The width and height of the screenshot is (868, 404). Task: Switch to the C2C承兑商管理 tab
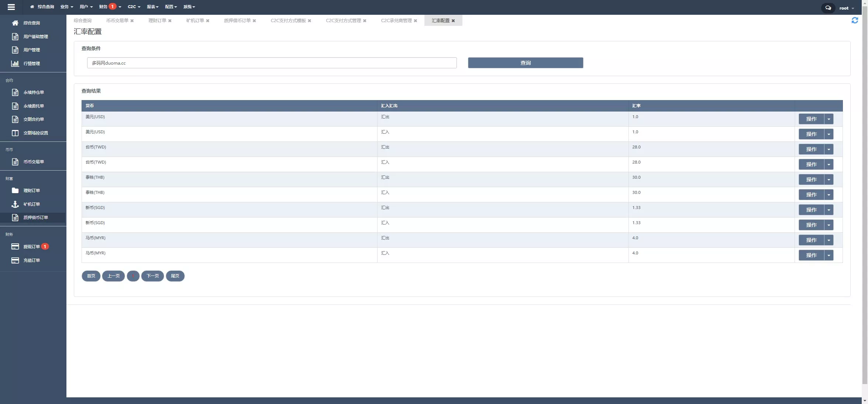[396, 21]
